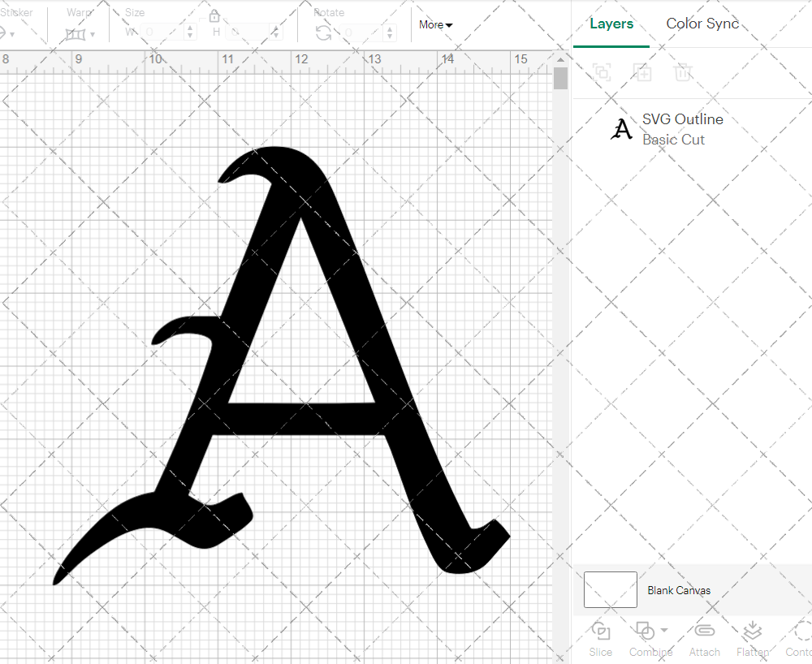Click the Group layers icon

click(x=602, y=72)
